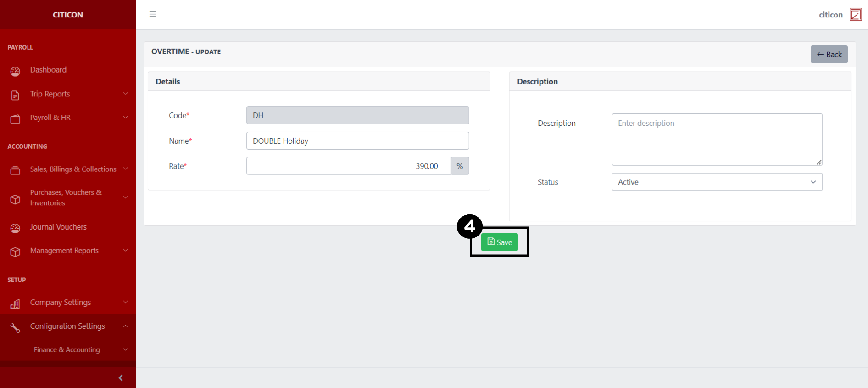This screenshot has height=388, width=868.
Task: Expand the Purchases, Vouchers & Inventories chevron
Action: coord(125,197)
